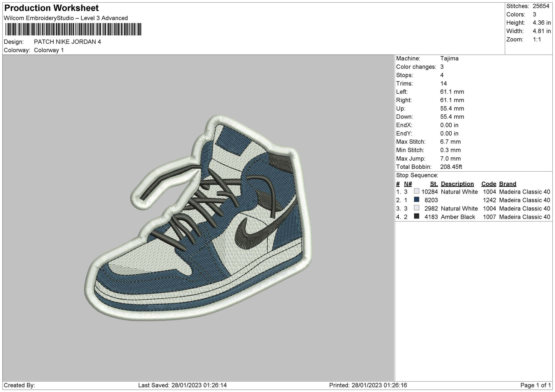Viewport: 555px width, 392px height.
Task: Click stitch count 8203 in stop sequence
Action: coord(431,200)
